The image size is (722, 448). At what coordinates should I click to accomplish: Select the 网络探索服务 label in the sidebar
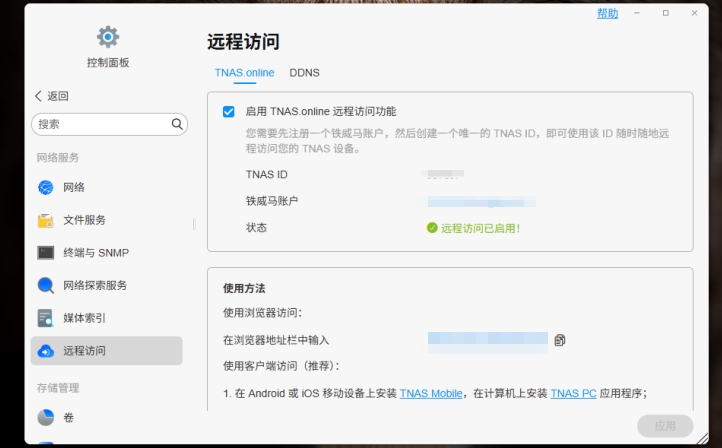[x=95, y=285]
